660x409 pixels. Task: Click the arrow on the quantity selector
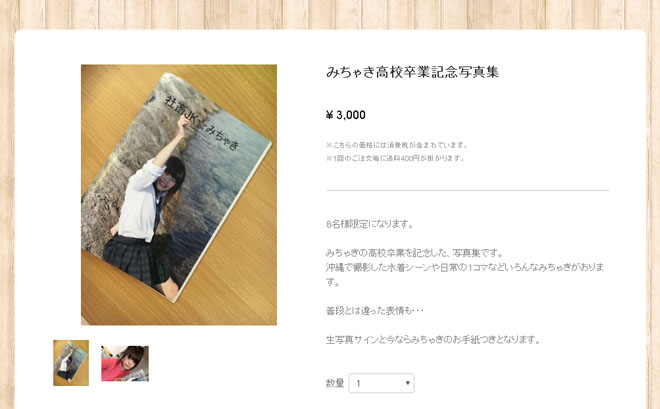tap(407, 383)
